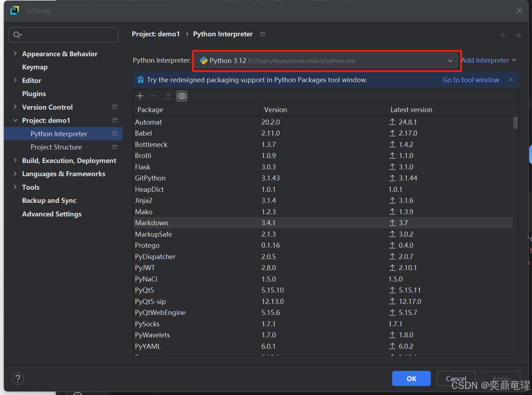
Task: Dismiss the packaging support banner
Action: [x=511, y=80]
